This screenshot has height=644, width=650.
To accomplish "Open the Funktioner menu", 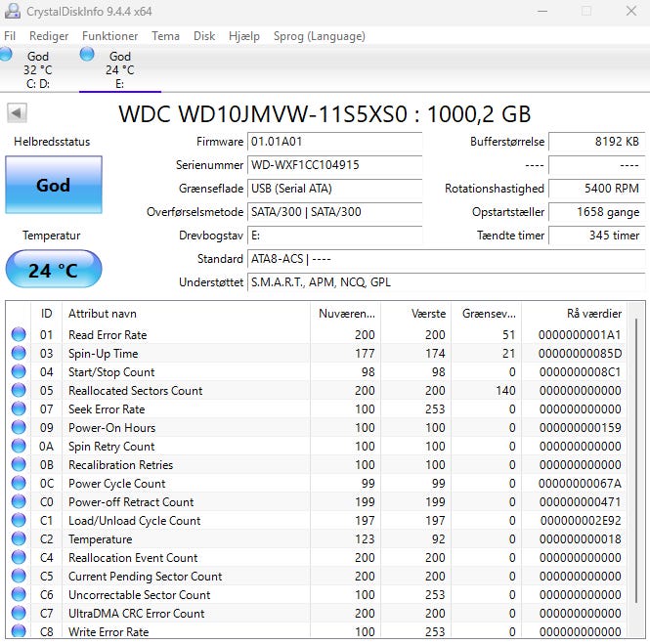I will tap(109, 36).
